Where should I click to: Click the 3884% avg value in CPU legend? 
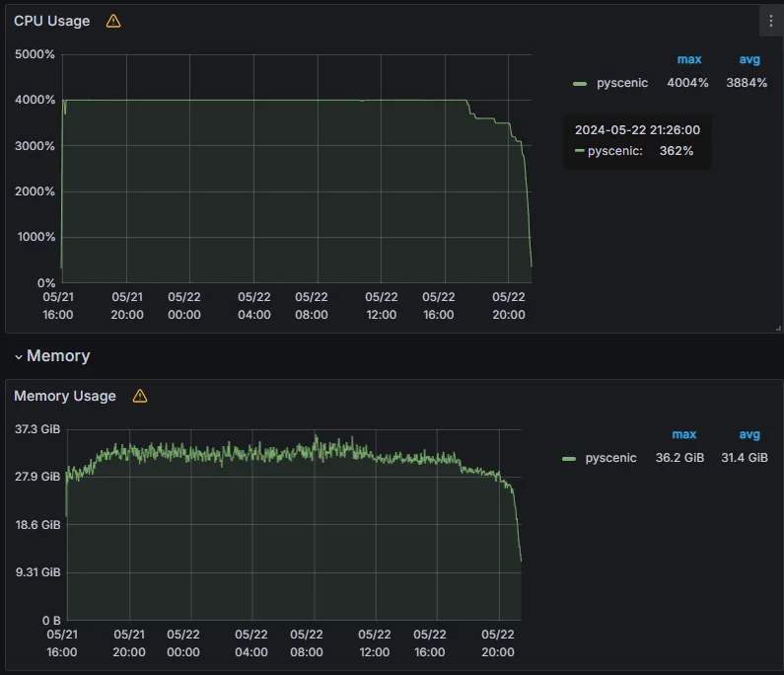tap(747, 83)
